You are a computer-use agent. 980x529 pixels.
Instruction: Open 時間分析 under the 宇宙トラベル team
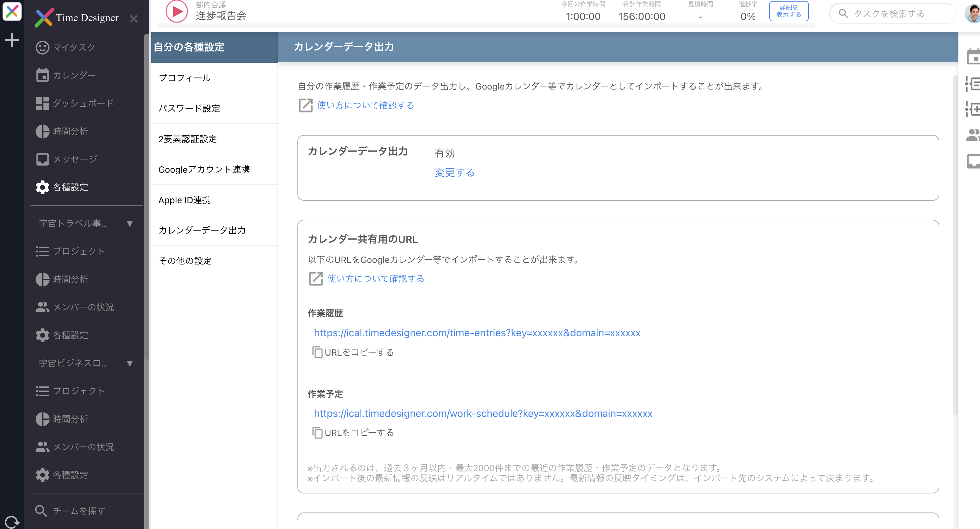(x=62, y=279)
